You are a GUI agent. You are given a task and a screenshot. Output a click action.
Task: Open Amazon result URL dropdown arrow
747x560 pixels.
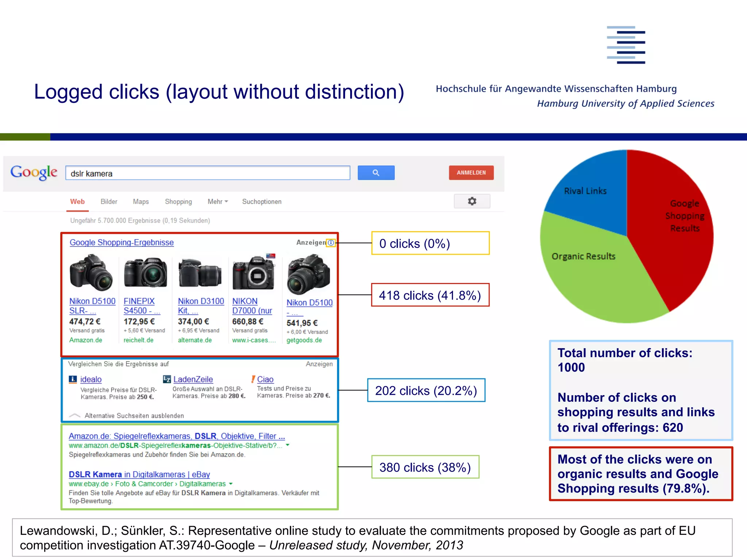coord(287,445)
